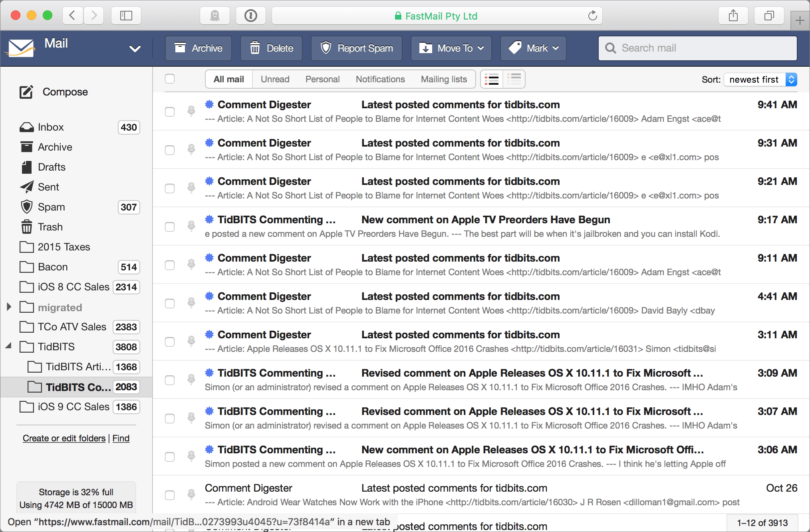Click inside the Search mail field

coord(697,48)
